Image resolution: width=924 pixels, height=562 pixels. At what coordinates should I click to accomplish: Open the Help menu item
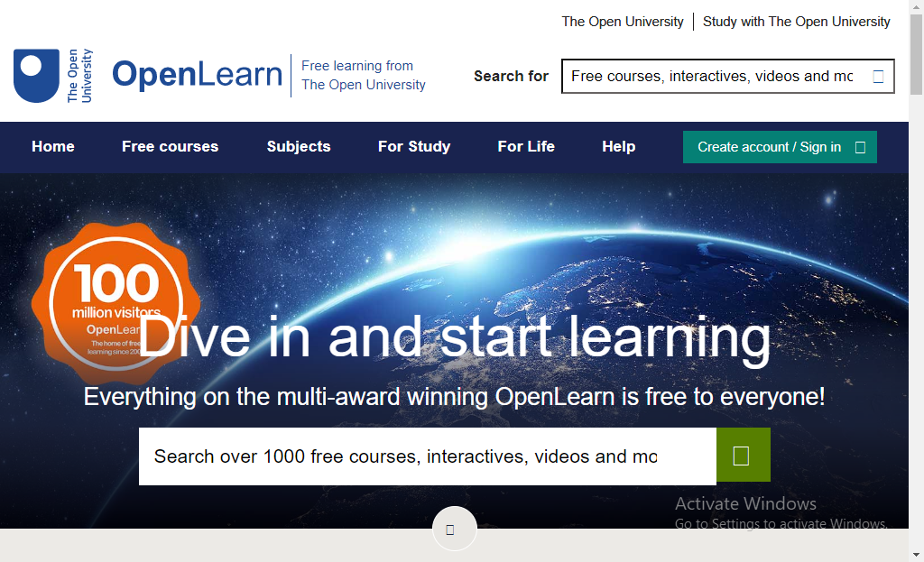click(x=619, y=147)
